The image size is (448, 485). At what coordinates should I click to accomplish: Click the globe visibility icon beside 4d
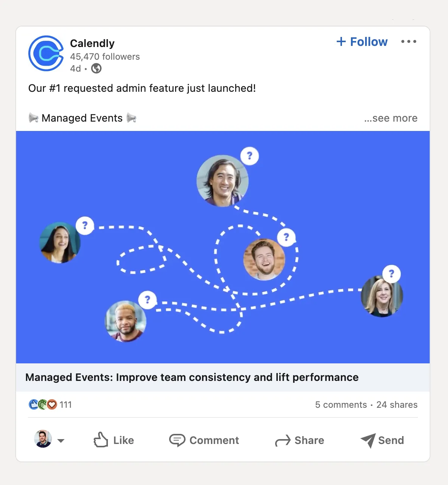[96, 69]
